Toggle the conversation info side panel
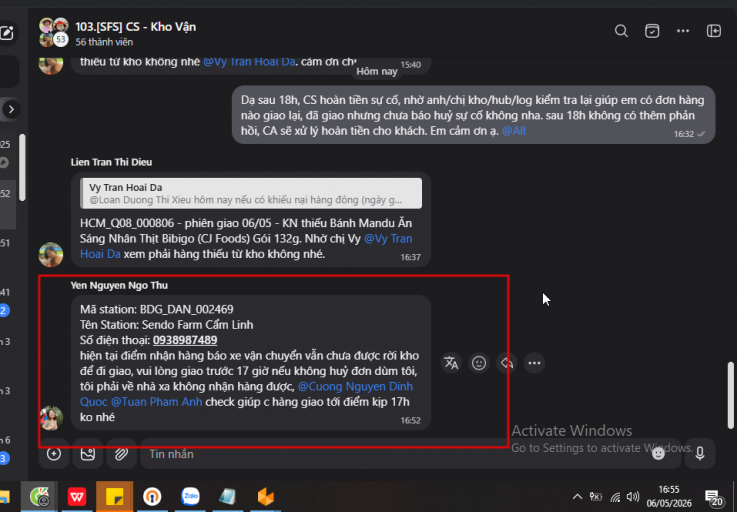The width and height of the screenshot is (737, 512). 713,32
